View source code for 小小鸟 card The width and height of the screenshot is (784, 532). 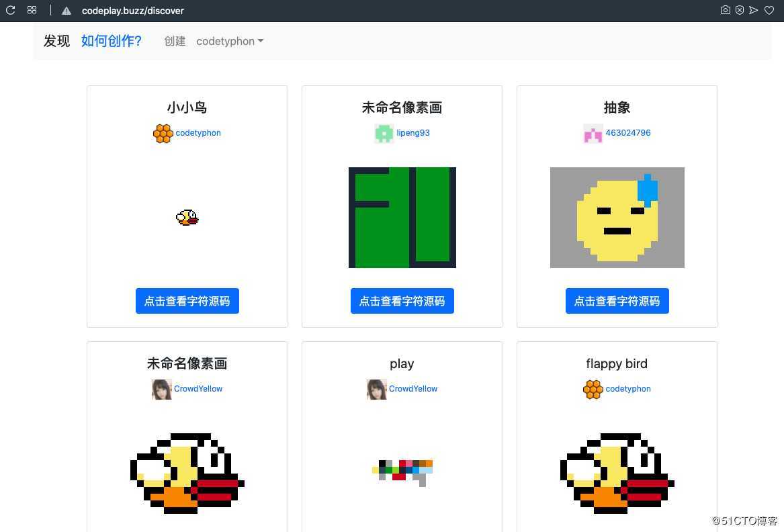click(x=187, y=301)
